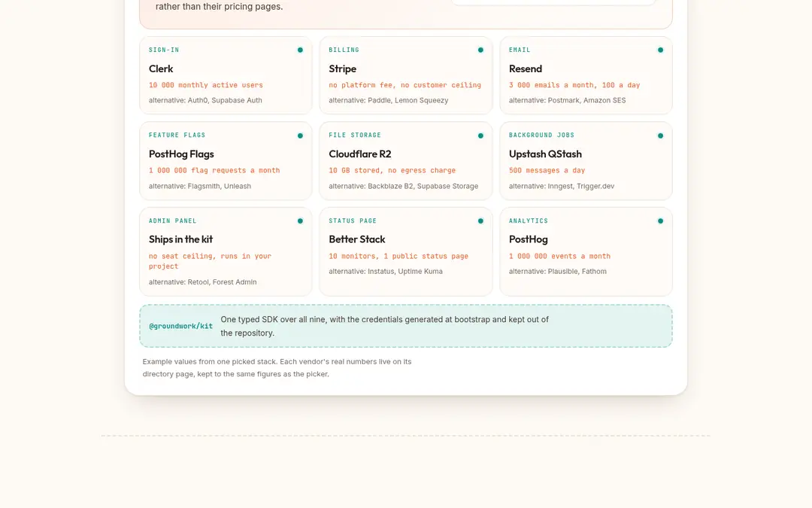Click '10 000 monthly active users' text

tap(205, 85)
